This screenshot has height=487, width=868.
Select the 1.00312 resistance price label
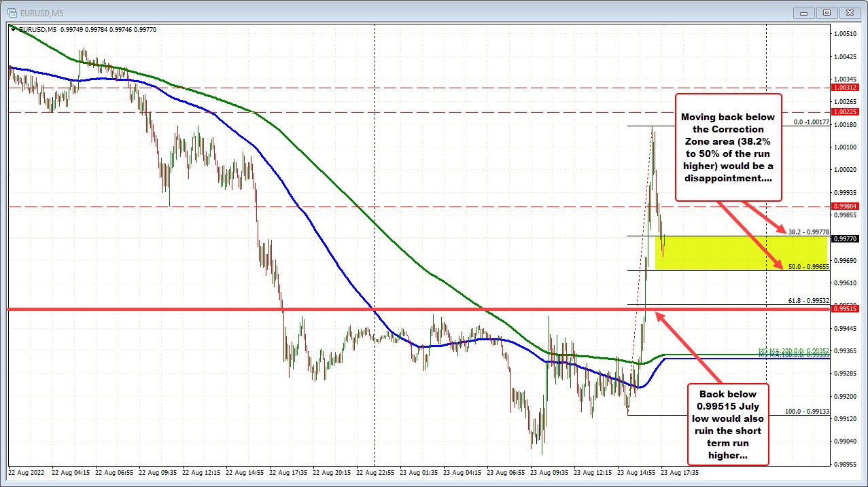pyautogui.click(x=845, y=88)
